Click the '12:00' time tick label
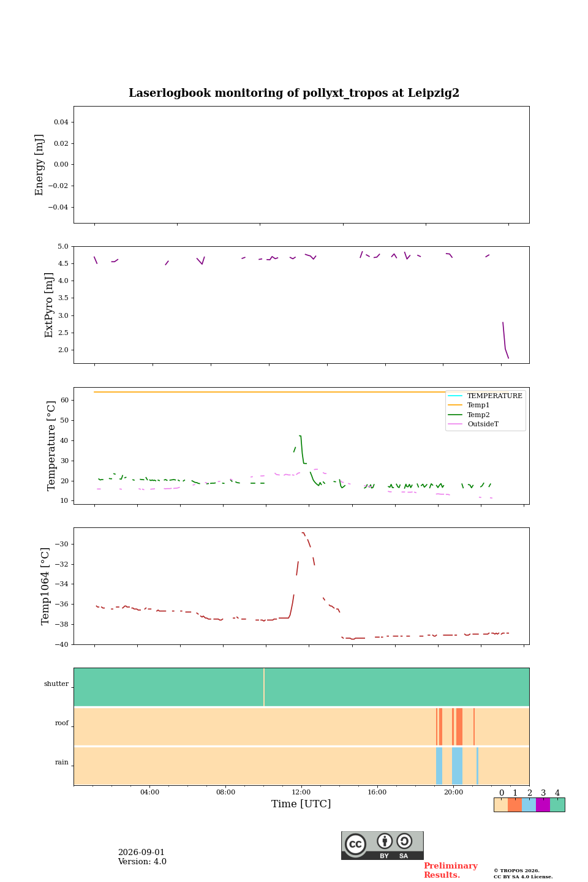The width and height of the screenshot is (588, 882). pyautogui.click(x=301, y=792)
